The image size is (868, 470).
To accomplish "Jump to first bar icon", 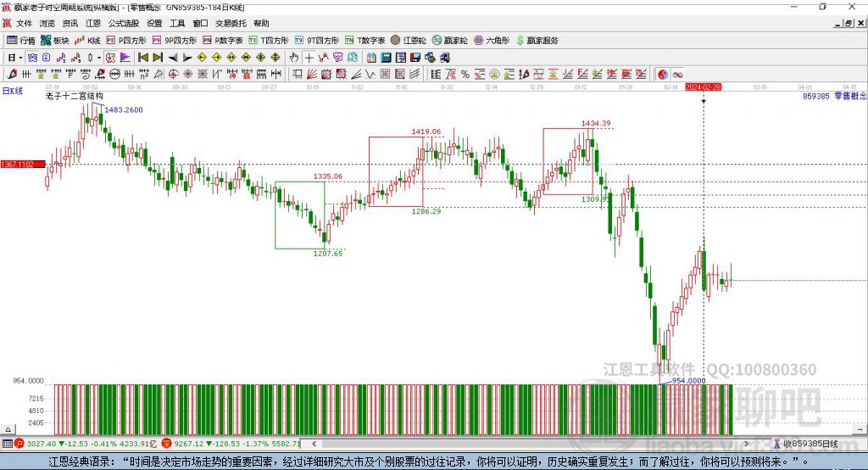I will [143, 57].
